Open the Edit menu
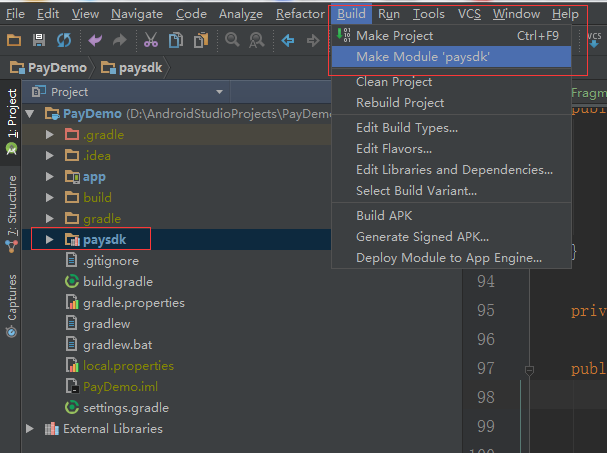Screen dimensions: 607x453 tap(48, 14)
